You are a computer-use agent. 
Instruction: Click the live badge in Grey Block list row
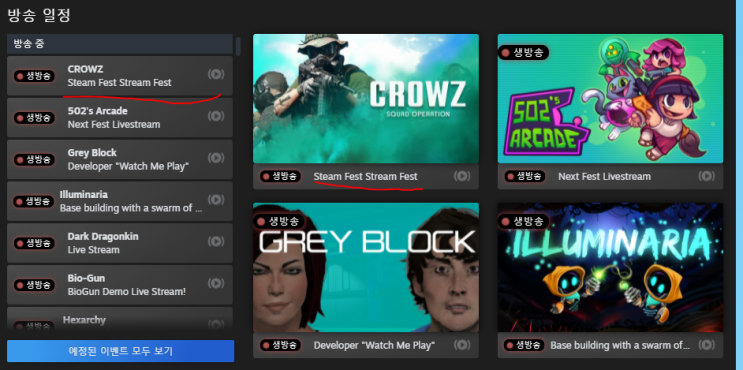click(x=34, y=159)
